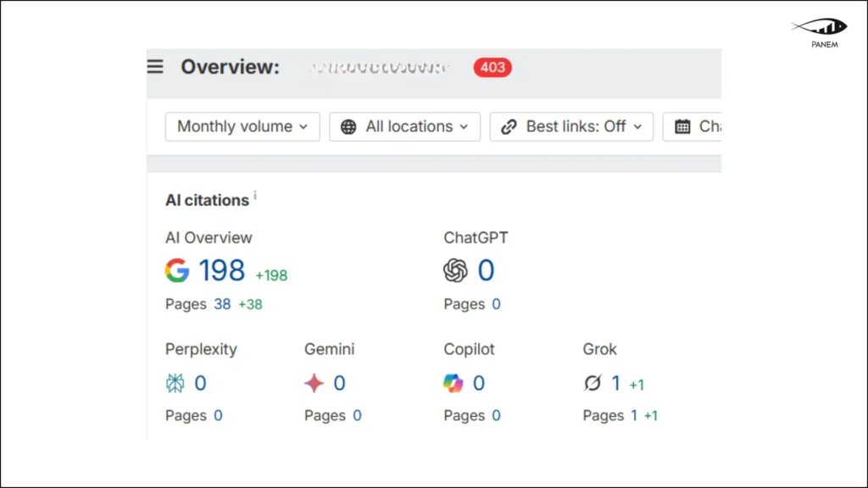This screenshot has height=488, width=868.
Task: Click the red 403 status badge
Action: click(492, 68)
